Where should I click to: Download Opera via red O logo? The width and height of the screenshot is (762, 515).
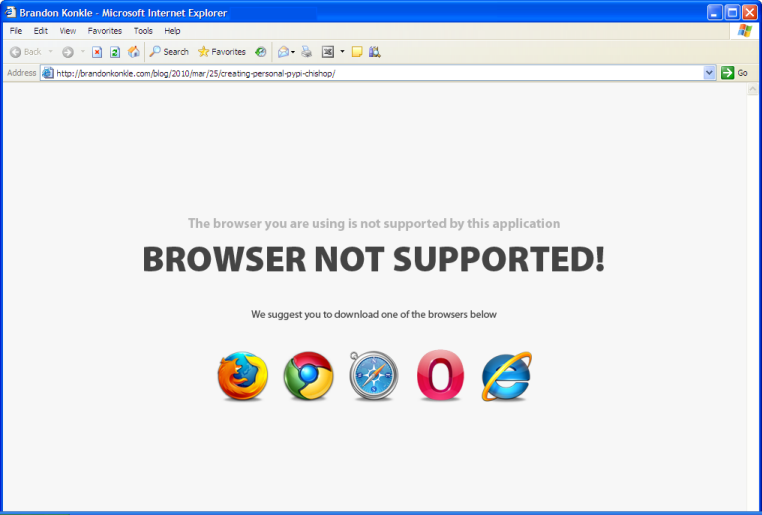(x=440, y=375)
